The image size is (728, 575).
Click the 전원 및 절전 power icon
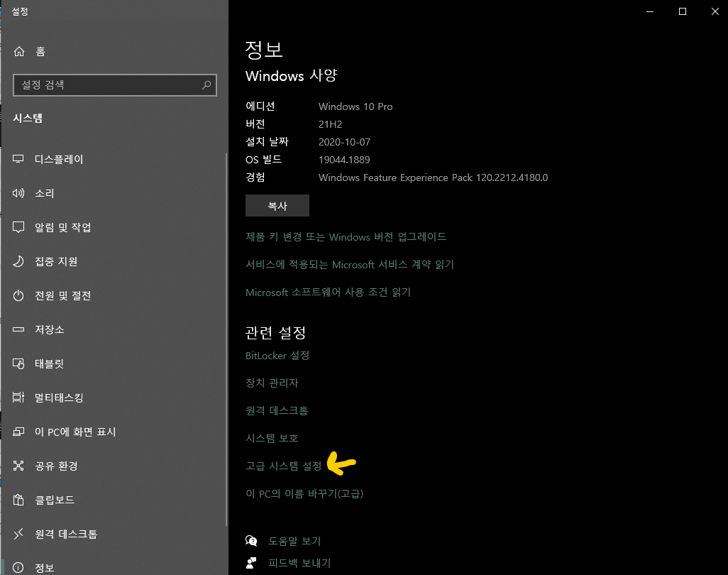(x=18, y=295)
